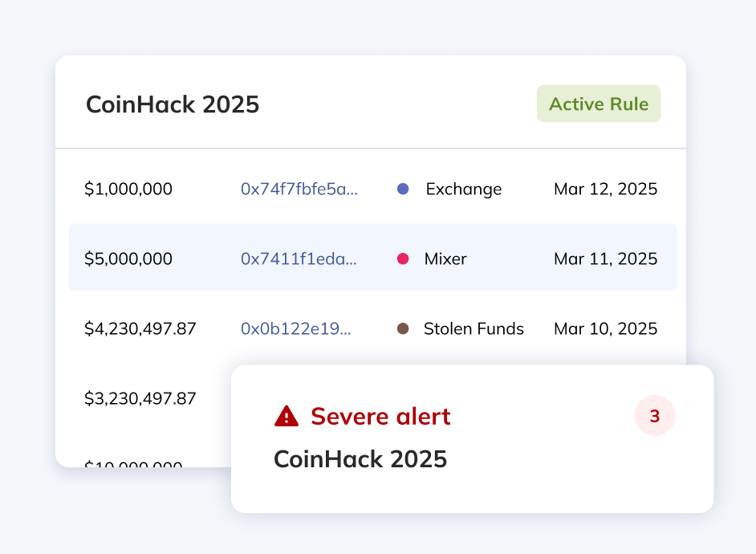Open address link 0x7411f1eda...
The image size is (756, 554).
click(x=299, y=259)
